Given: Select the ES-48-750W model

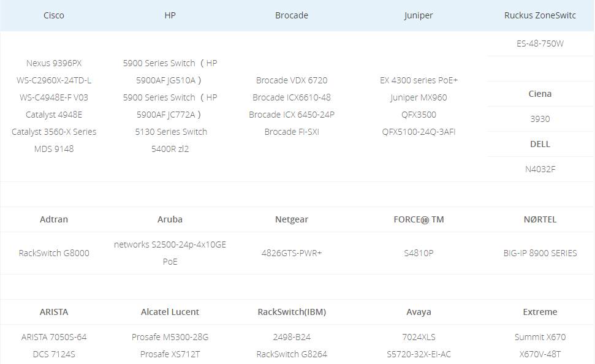Looking at the screenshot, I should tap(540, 44).
